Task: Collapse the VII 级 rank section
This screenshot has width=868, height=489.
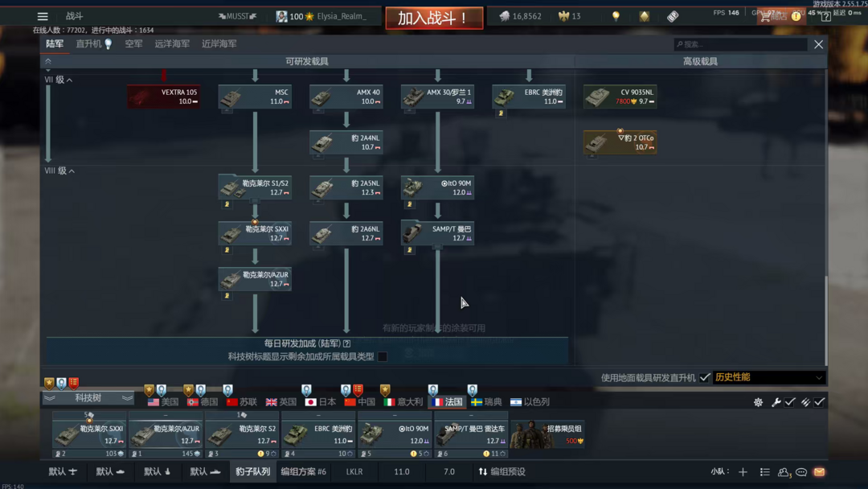Action: click(x=69, y=80)
